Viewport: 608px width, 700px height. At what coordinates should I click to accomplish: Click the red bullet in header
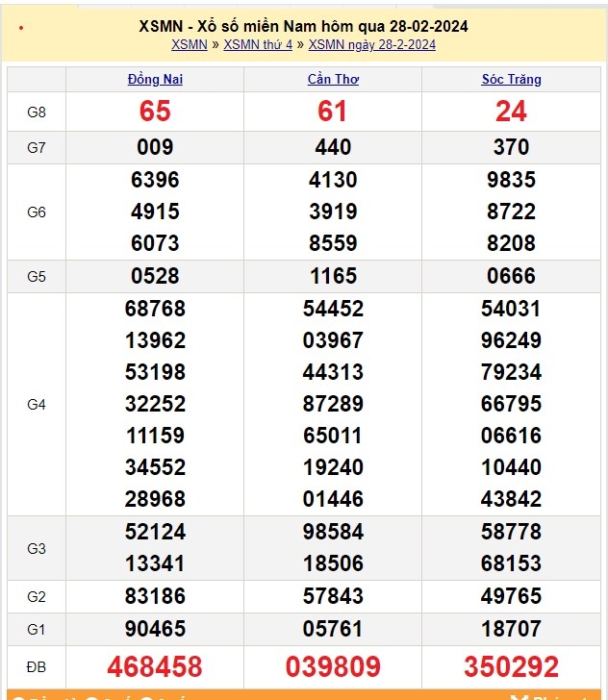click(21, 28)
